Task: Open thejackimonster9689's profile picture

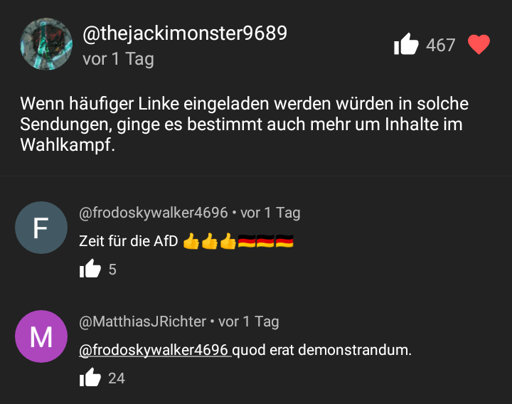Action: pyautogui.click(x=46, y=44)
